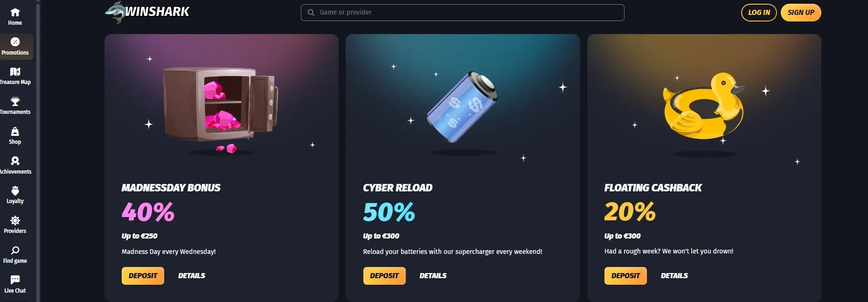The height and width of the screenshot is (302, 868).
Task: Select the Promotions percent icon
Action: pyautogui.click(x=15, y=42)
